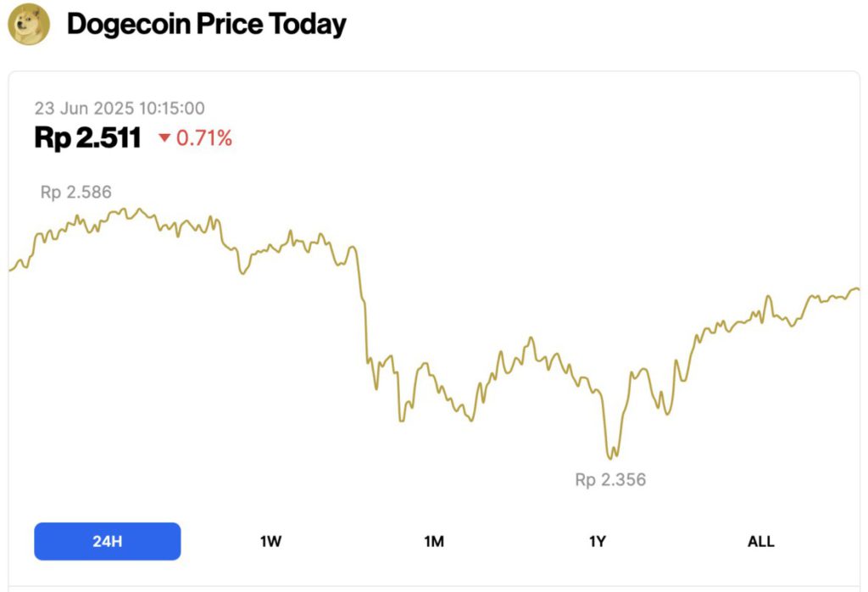Open the 1M price view
Viewport: 868px width, 592px height.
[x=433, y=540]
